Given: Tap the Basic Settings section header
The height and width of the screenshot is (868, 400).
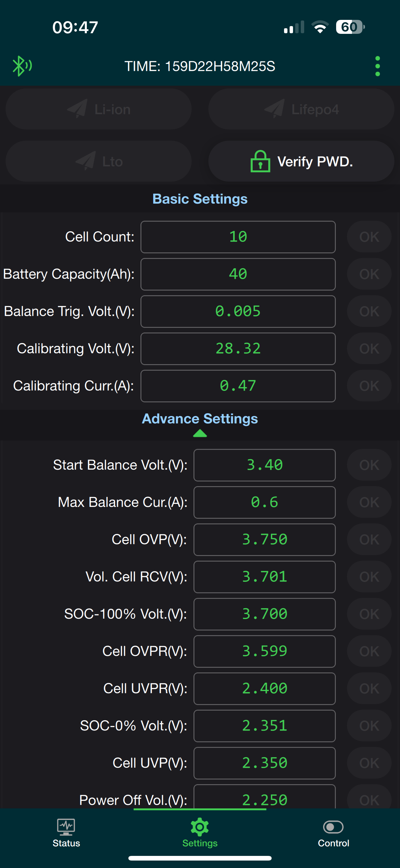Looking at the screenshot, I should click(200, 199).
